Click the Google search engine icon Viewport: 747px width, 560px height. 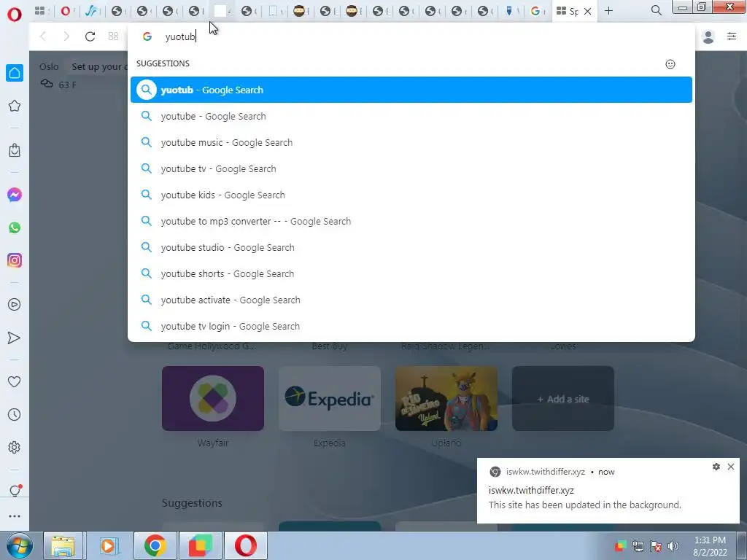[x=147, y=36]
